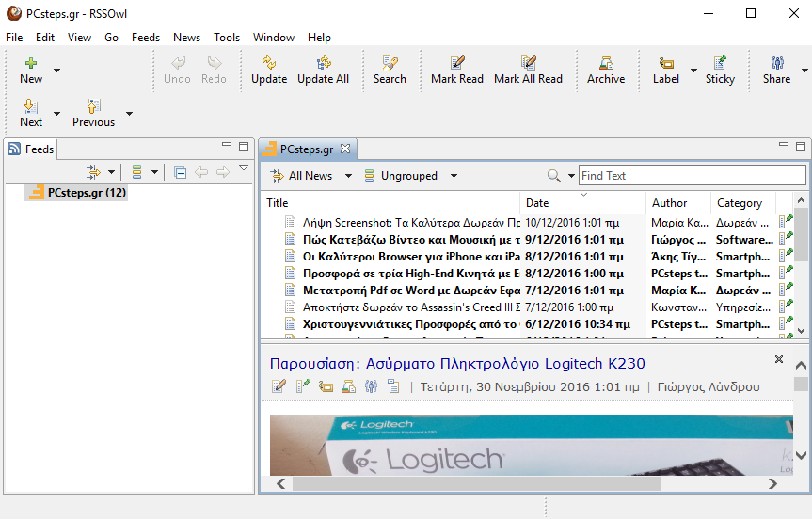The height and width of the screenshot is (519, 812).
Task: Click the Mark Read toolbar button
Action: [457, 70]
